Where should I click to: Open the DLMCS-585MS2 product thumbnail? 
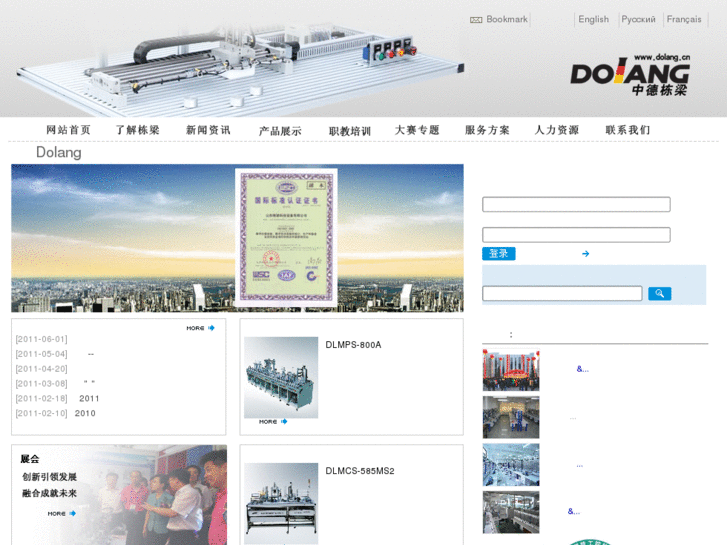click(x=281, y=503)
